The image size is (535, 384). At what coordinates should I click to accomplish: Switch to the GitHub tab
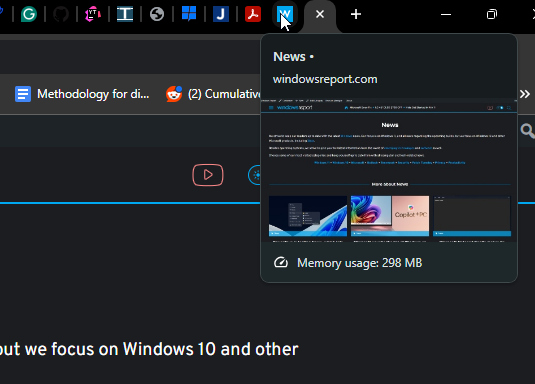tap(61, 14)
